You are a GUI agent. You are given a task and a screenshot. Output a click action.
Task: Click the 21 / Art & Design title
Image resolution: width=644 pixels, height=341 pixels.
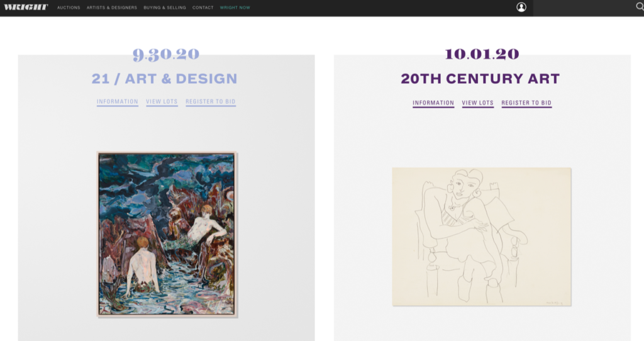[164, 79]
